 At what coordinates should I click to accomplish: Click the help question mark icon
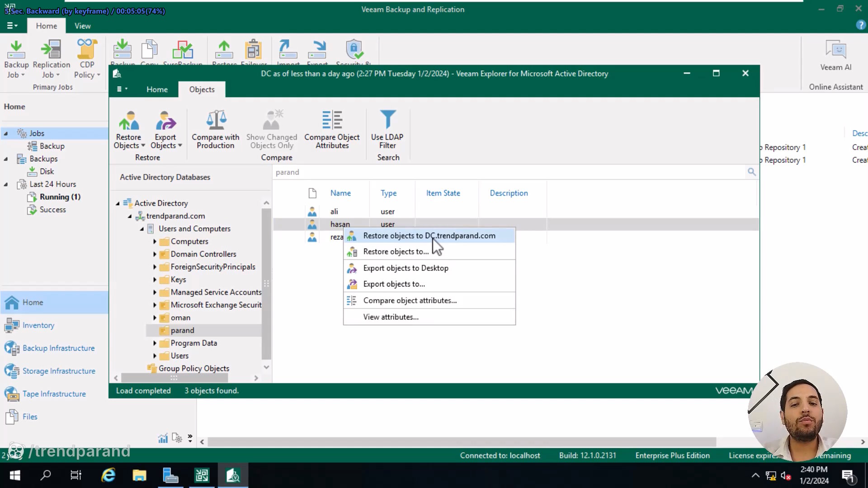[x=860, y=25]
